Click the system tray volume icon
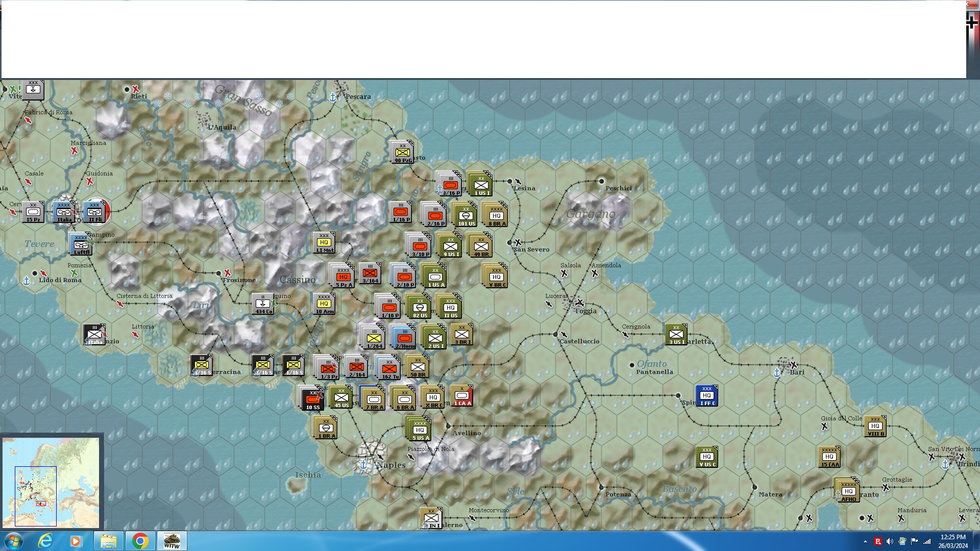This screenshot has height=551, width=980. [x=890, y=541]
